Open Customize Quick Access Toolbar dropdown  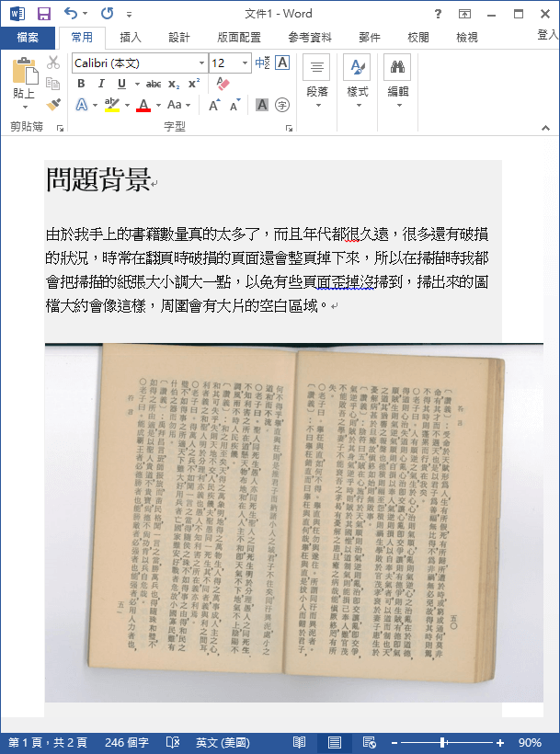[129, 15]
